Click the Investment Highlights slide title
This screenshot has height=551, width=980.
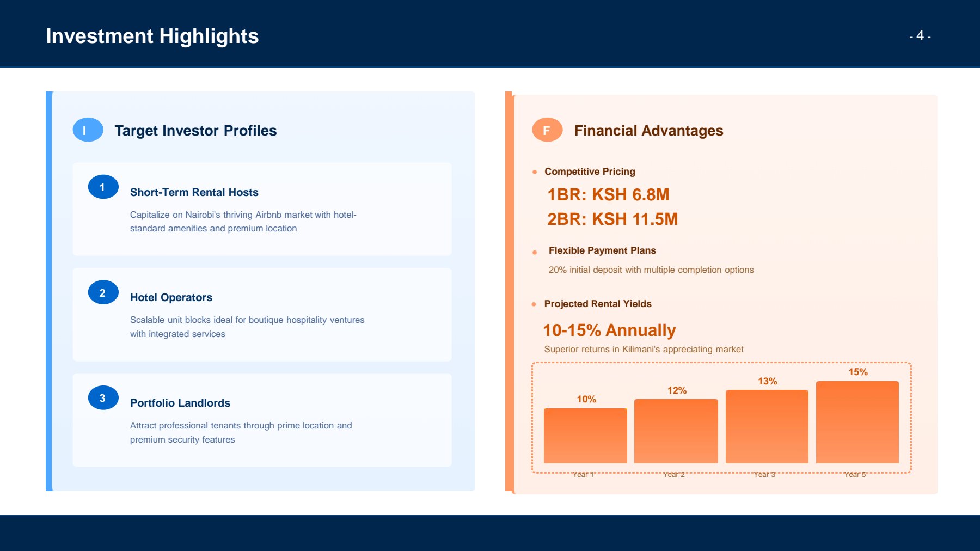152,36
